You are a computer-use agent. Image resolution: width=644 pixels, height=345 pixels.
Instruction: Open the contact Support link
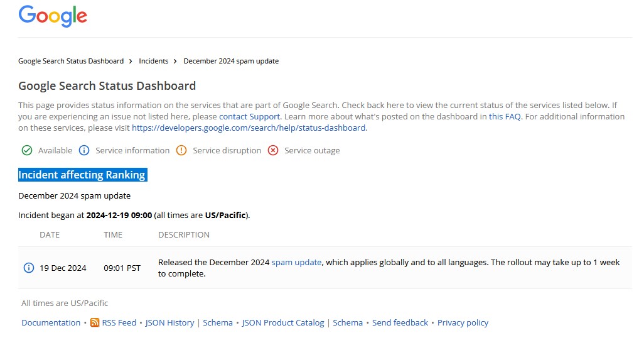point(249,116)
